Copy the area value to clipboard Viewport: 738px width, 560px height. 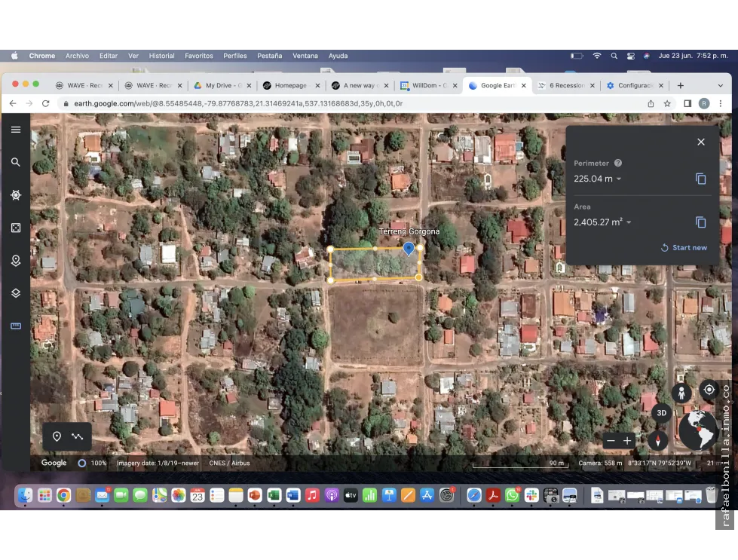(x=701, y=222)
